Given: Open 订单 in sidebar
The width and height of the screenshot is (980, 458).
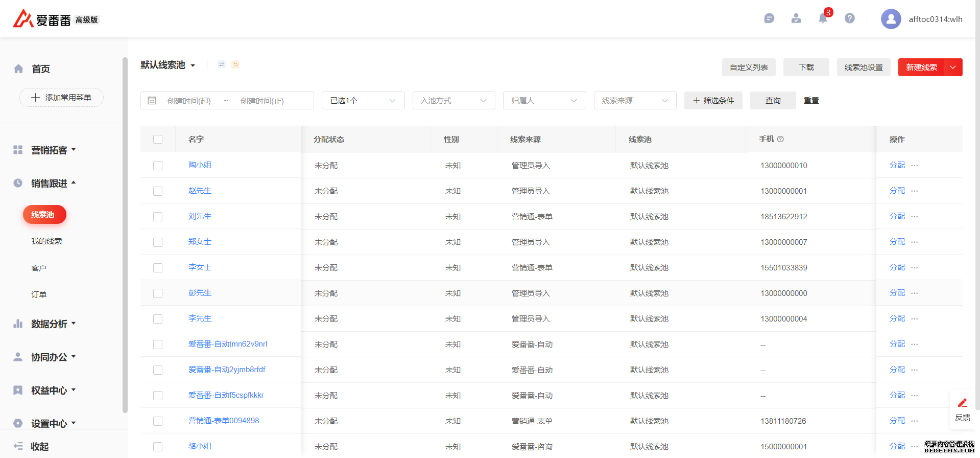Looking at the screenshot, I should [x=39, y=294].
